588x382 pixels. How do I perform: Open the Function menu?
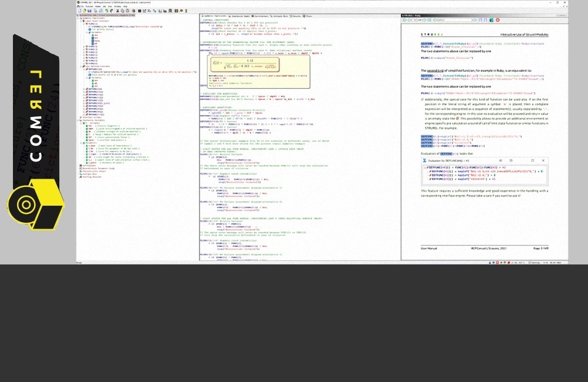click(89, 6)
